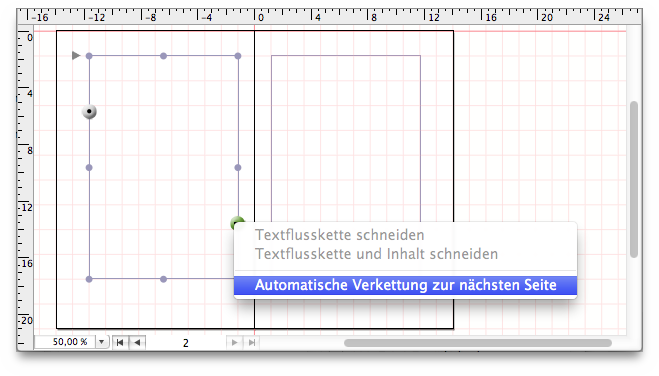Click the bottom-left corner handle of frame

click(x=89, y=279)
